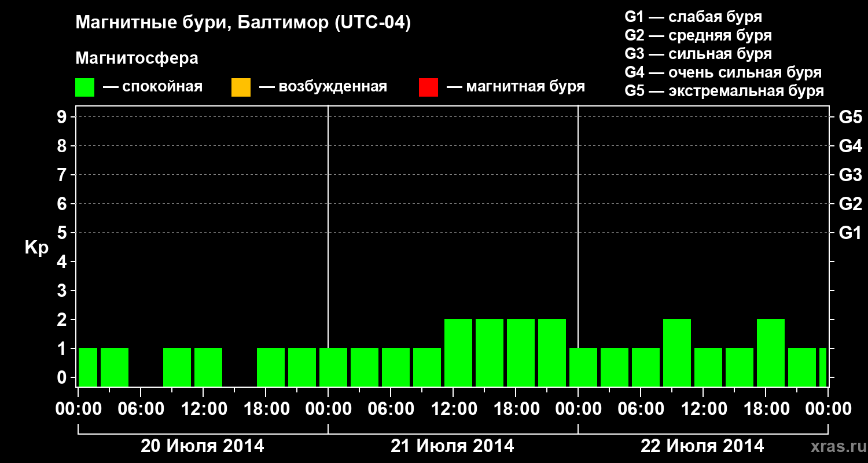Viewport: 868px width, 463px height.
Task: Click the '— спокойная' legend label
Action: [x=153, y=87]
